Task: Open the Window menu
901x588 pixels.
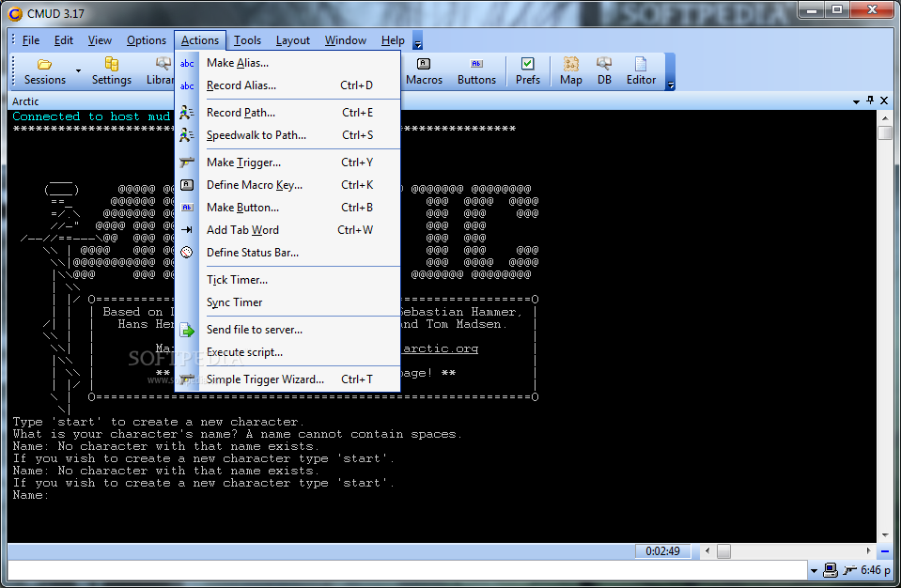Action: [x=346, y=40]
